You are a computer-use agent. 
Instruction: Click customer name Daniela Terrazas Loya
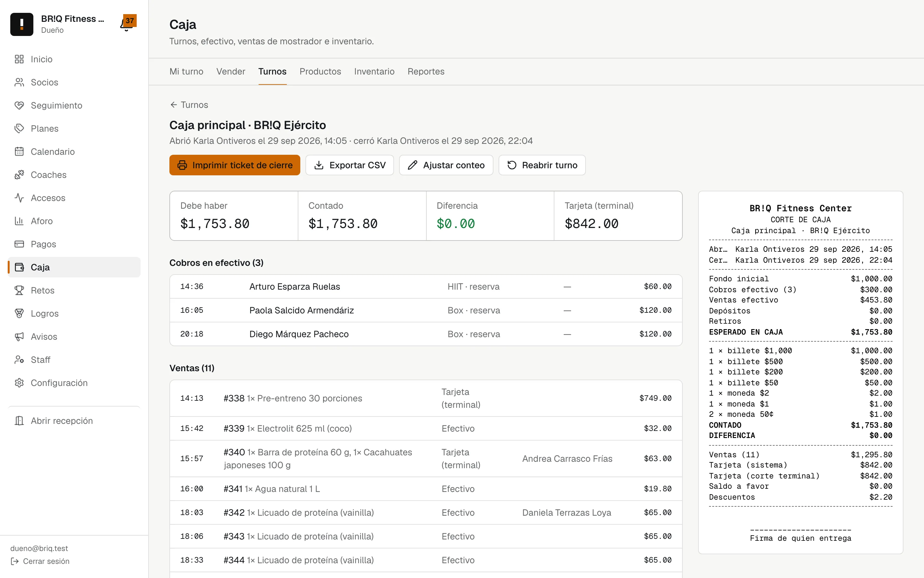click(x=567, y=512)
